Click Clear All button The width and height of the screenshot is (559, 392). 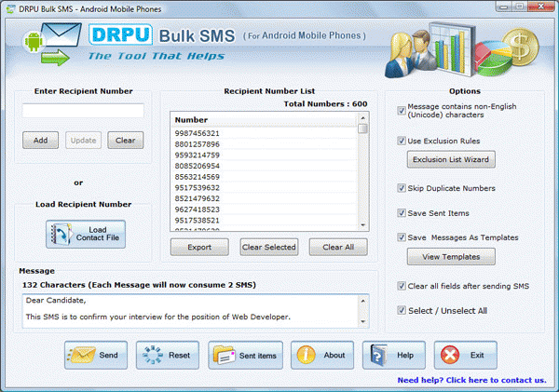click(x=338, y=247)
